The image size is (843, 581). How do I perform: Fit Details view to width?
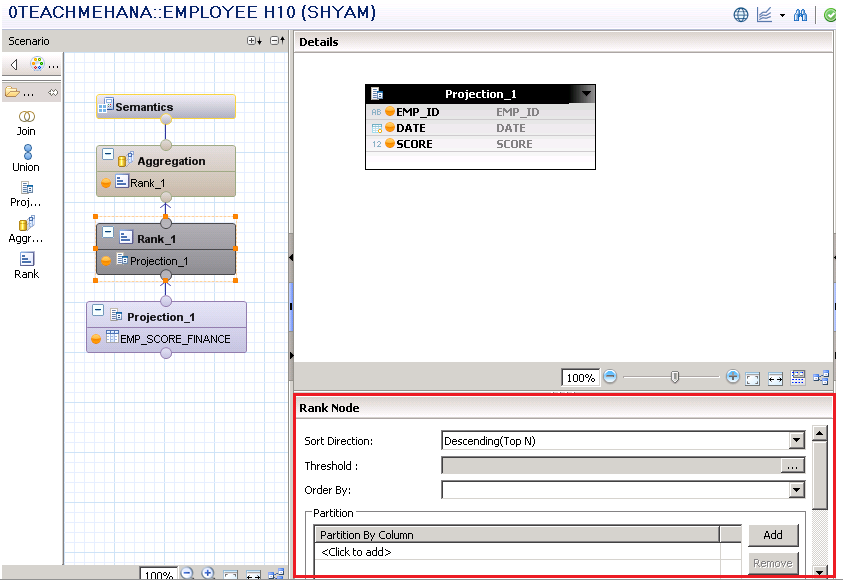pos(775,379)
